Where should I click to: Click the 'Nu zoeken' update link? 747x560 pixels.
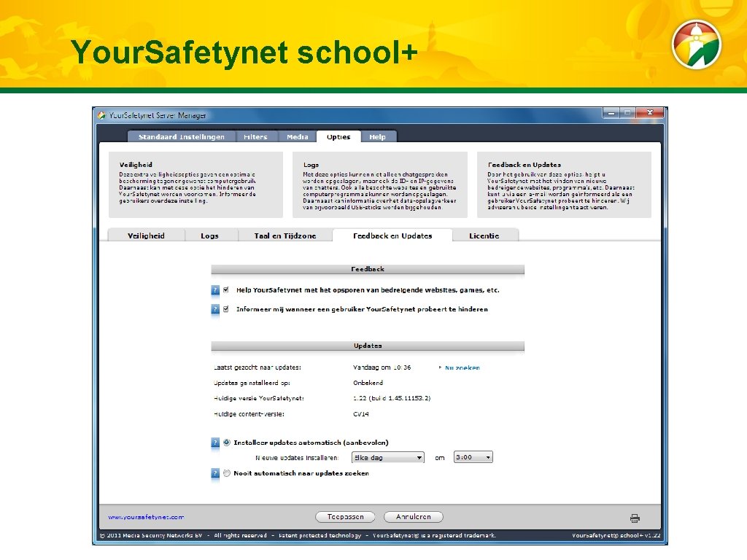[x=462, y=367]
